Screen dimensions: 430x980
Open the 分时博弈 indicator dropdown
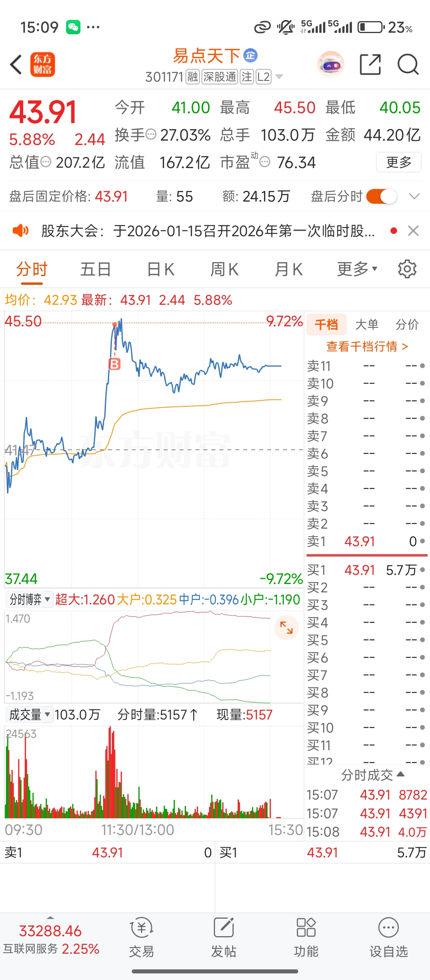pos(29,599)
